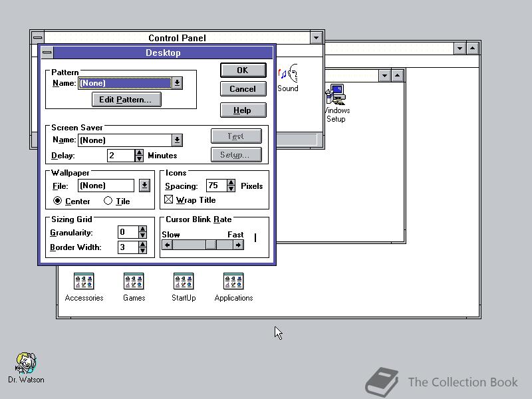This screenshot has width=532, height=399.
Task: Click OK in the Desktop dialog
Action: 243,70
